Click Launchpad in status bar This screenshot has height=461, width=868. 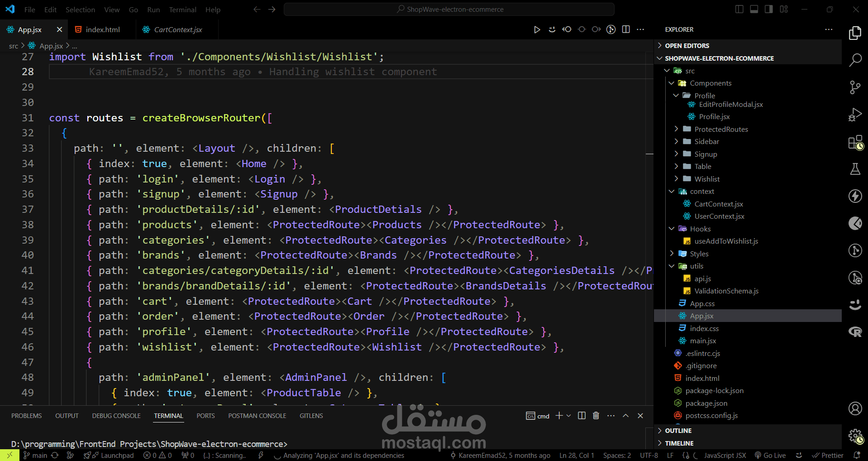pos(109,456)
